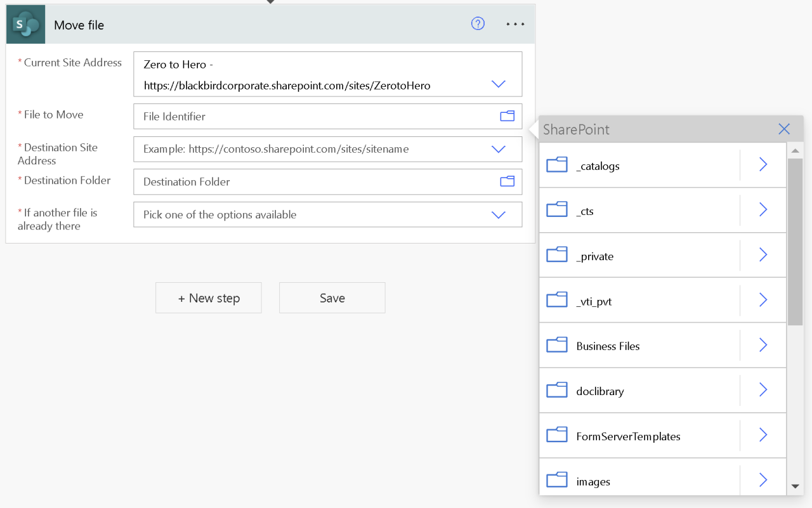This screenshot has height=508, width=812.
Task: Select the Business Files folder icon
Action: [557, 345]
